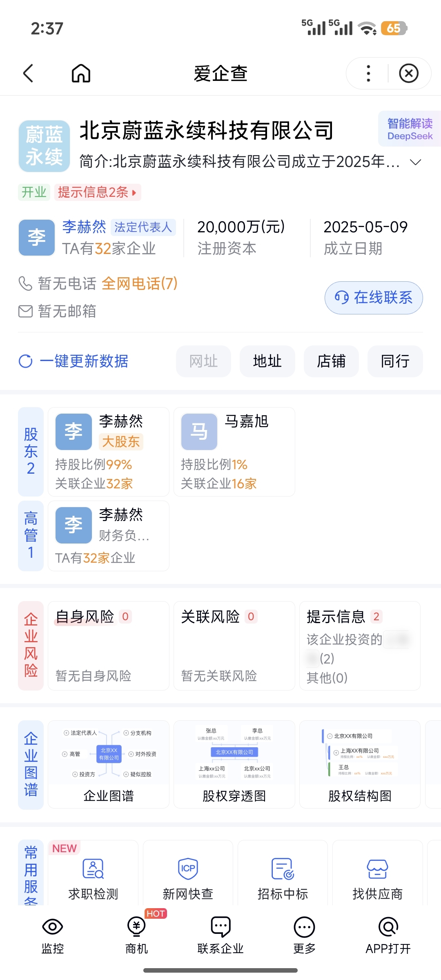Tap the 联系企业 chat bubble icon
The image size is (441, 980).
(x=220, y=927)
